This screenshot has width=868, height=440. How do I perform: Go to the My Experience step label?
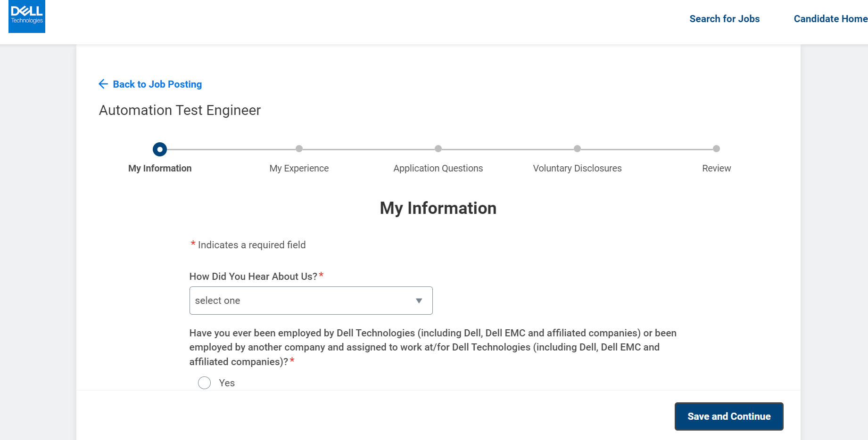pyautogui.click(x=299, y=168)
